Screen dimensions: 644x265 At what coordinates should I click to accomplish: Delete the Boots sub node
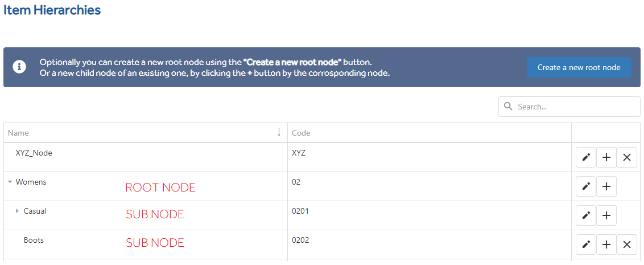click(x=627, y=244)
